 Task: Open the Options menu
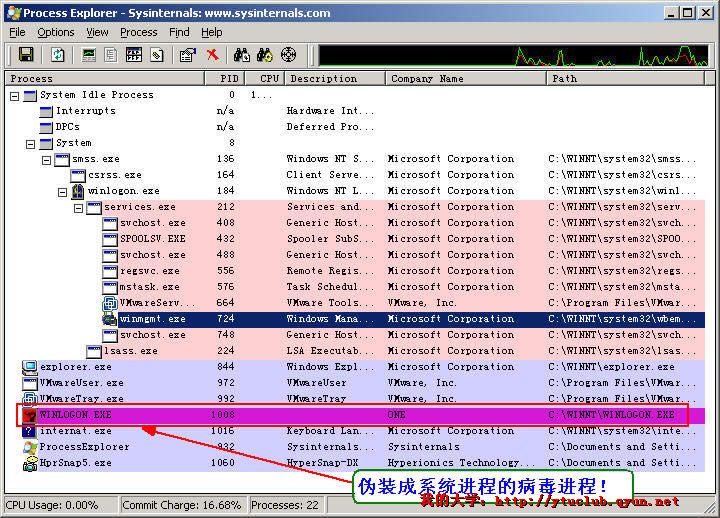coord(56,32)
